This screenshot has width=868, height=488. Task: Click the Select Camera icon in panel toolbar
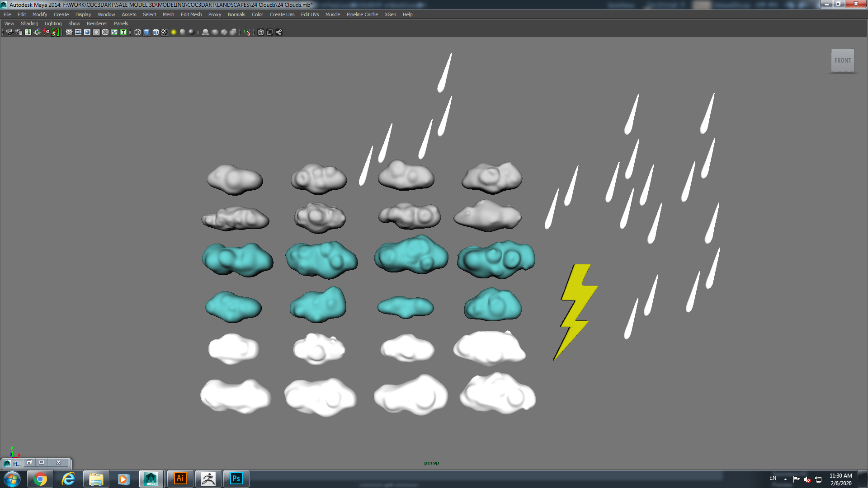(9, 32)
